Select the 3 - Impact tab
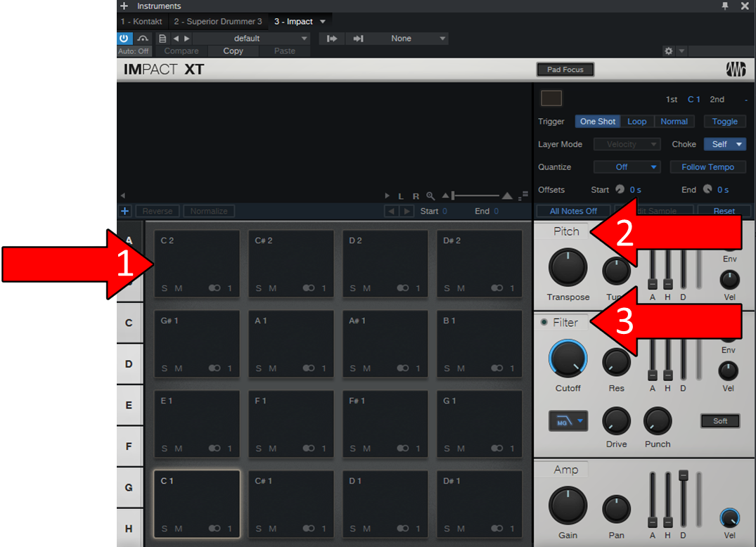This screenshot has width=756, height=547. [293, 21]
